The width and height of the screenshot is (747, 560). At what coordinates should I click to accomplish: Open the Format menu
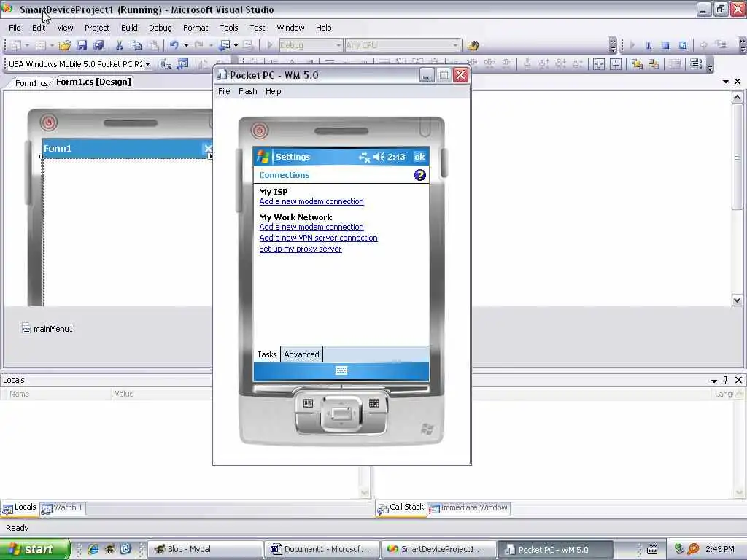196,28
